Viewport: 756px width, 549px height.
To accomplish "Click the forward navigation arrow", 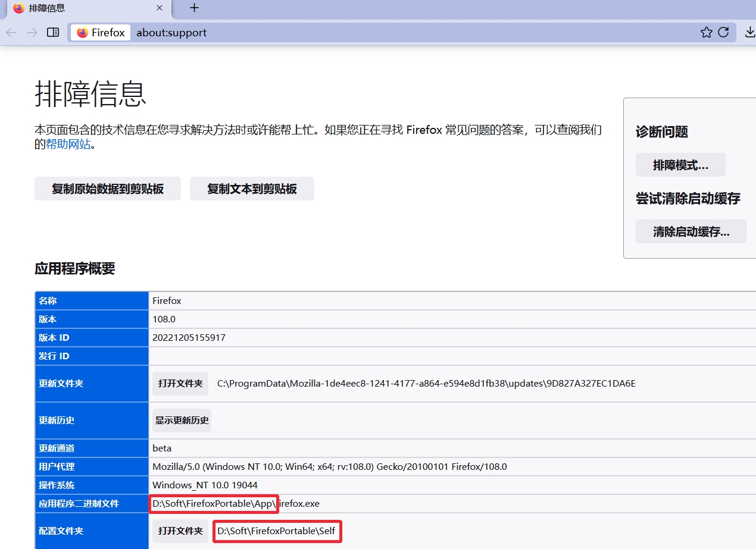I will [32, 32].
